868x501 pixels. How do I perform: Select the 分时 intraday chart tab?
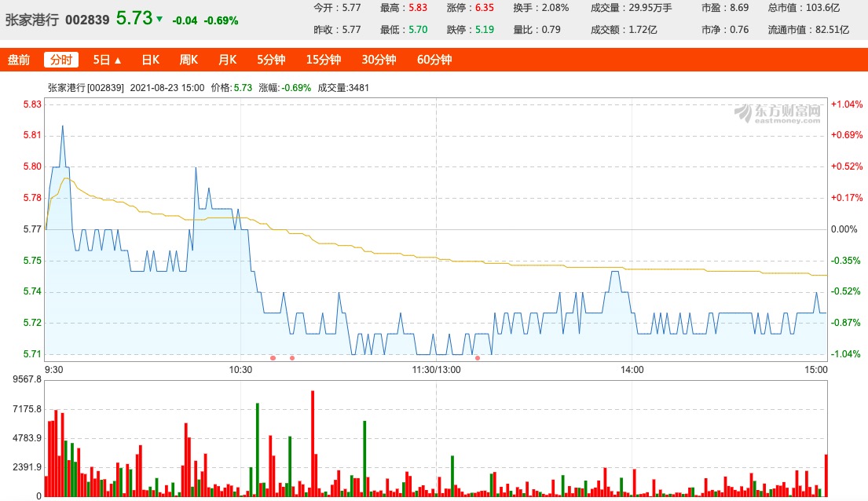click(x=61, y=60)
